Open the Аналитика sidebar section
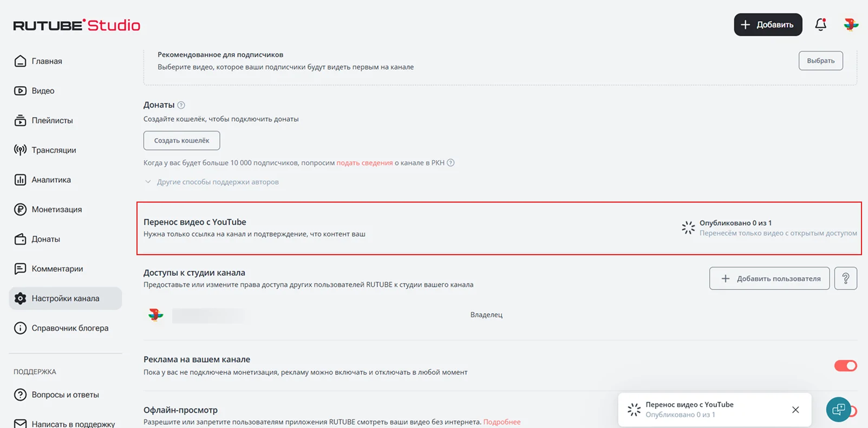Viewport: 868px width, 428px height. 51,180
